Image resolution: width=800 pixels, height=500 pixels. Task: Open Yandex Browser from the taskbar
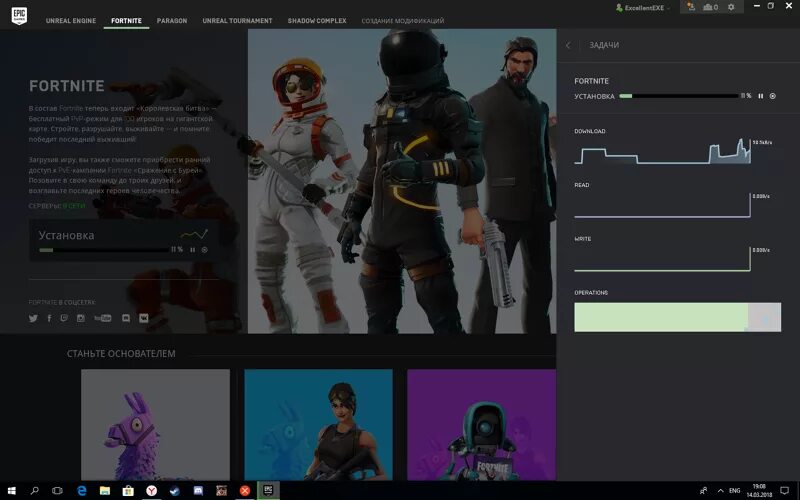[x=152, y=490]
